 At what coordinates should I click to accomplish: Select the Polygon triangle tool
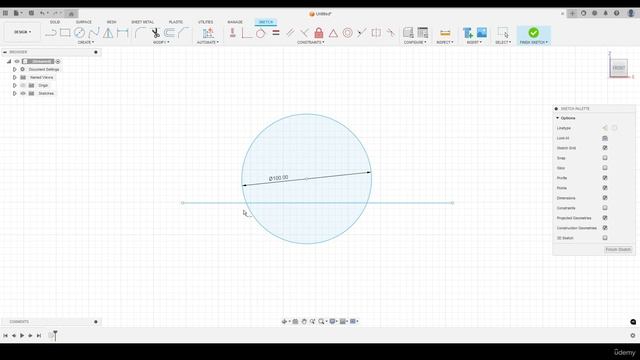(x=108, y=33)
